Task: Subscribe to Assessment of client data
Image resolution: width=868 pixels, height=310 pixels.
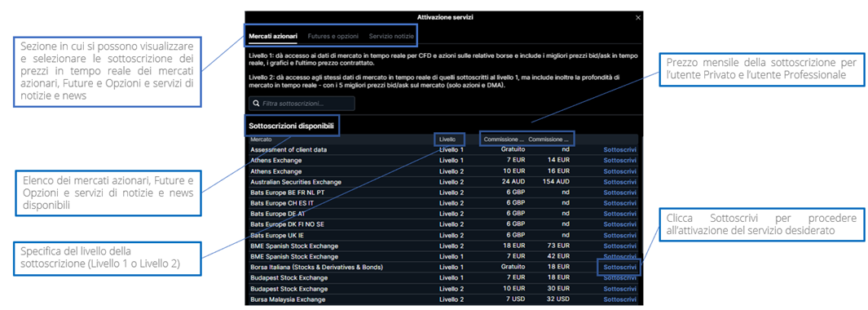Action: (x=620, y=150)
